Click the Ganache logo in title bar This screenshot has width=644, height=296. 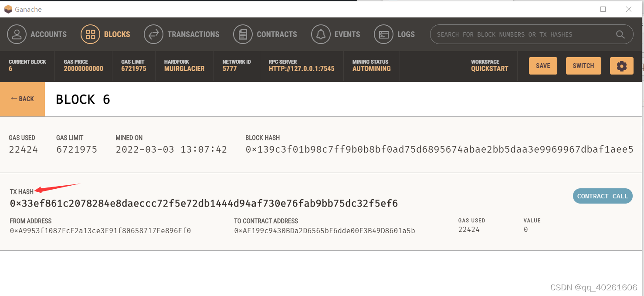click(x=8, y=9)
